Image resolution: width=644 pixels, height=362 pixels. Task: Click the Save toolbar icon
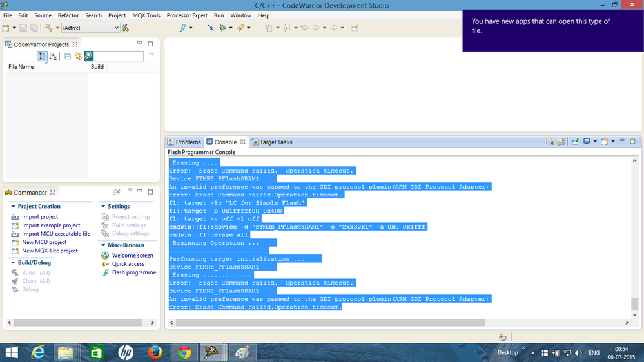pos(23,28)
